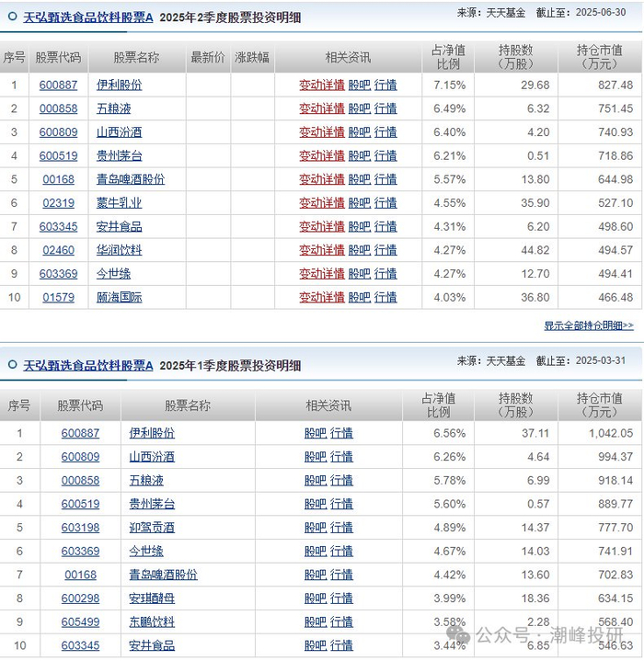644x661 pixels.
Task: Open stock code 600887 in the 1季度 table
Action: click(x=80, y=433)
